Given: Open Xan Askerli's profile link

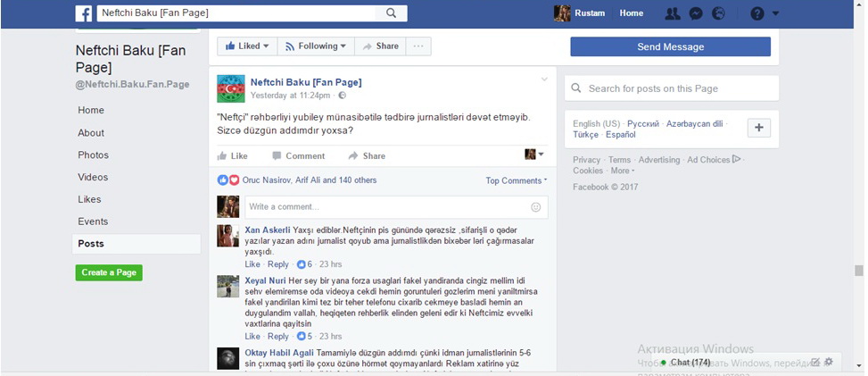Looking at the screenshot, I should pyautogui.click(x=268, y=230).
